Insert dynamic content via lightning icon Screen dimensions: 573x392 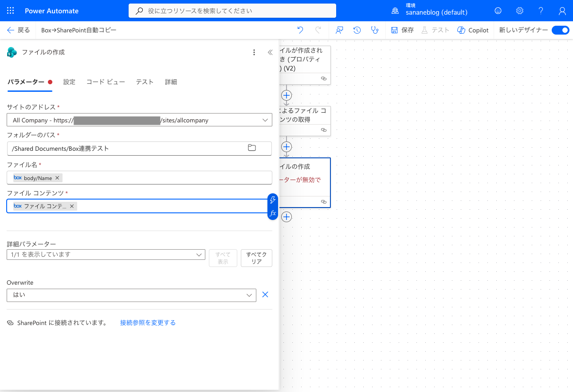(x=273, y=200)
